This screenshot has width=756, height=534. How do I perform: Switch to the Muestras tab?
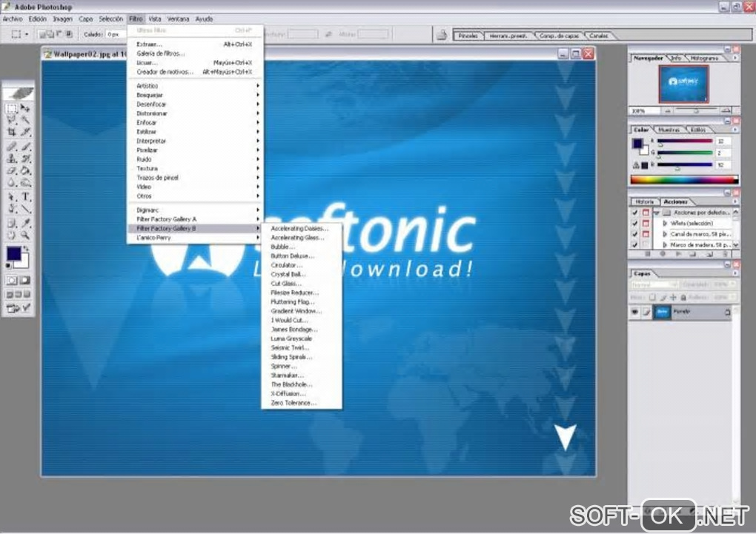pos(669,130)
